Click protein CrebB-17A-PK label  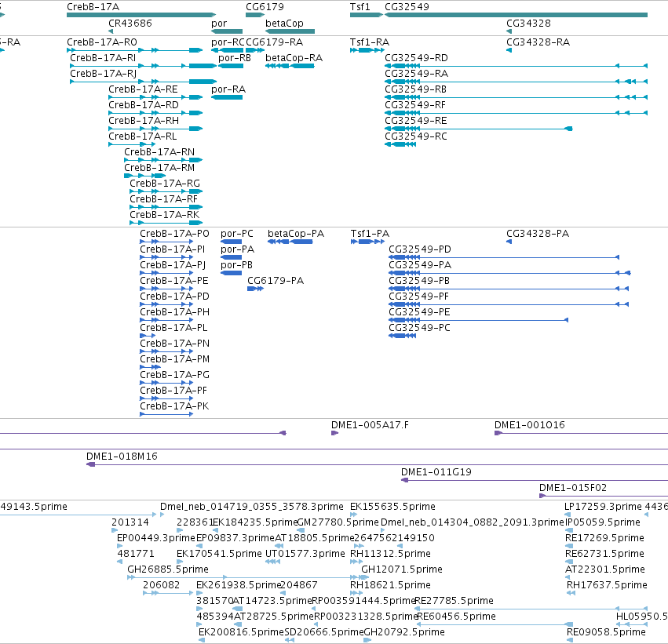pyautogui.click(x=174, y=406)
